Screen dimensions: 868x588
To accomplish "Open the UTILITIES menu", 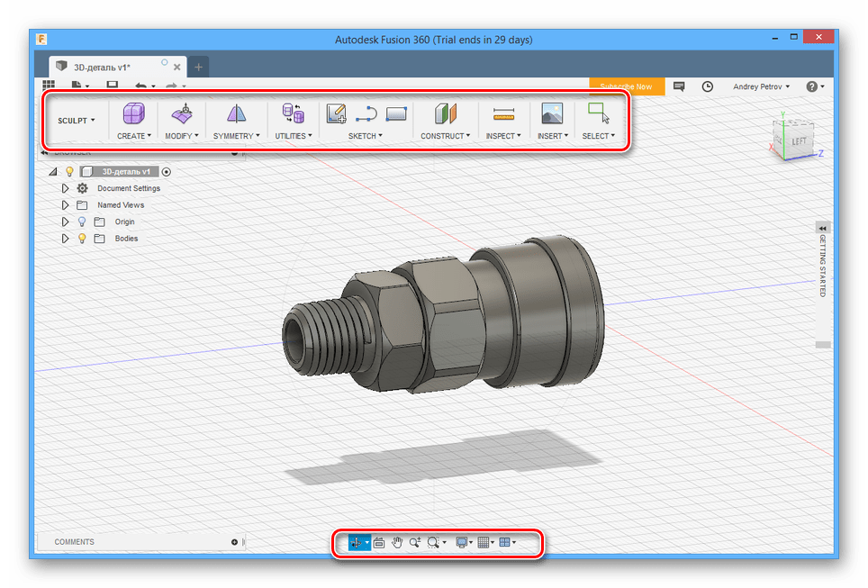I will pos(294,136).
